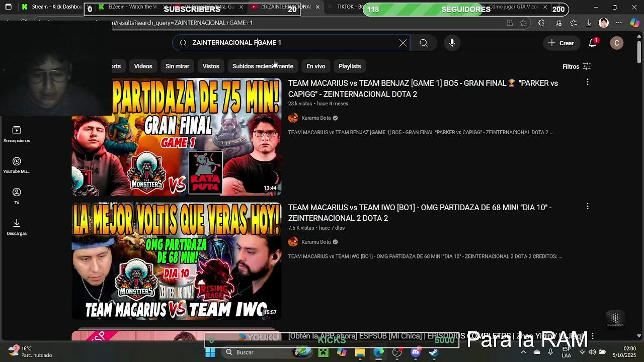644x362 pixels.
Task: Open File Explorer from the taskbar
Action: 360,352
